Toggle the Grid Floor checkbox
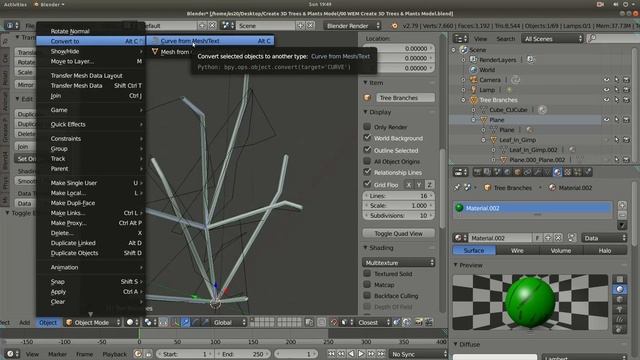The width and height of the screenshot is (640, 360). (367, 184)
